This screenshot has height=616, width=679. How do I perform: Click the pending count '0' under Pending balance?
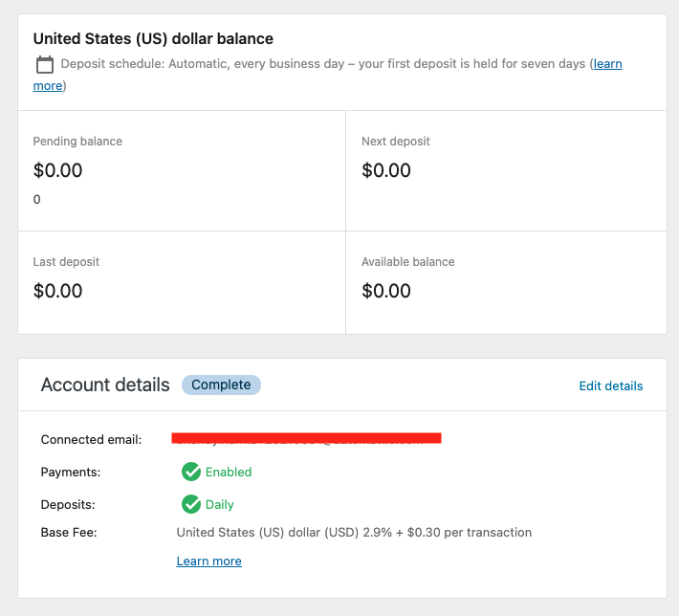click(37, 200)
